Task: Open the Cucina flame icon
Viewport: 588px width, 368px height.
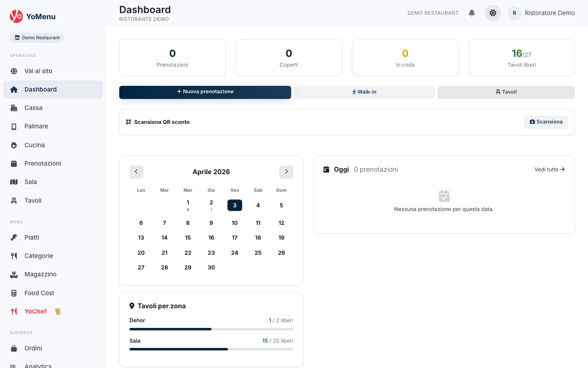Action: 14,145
